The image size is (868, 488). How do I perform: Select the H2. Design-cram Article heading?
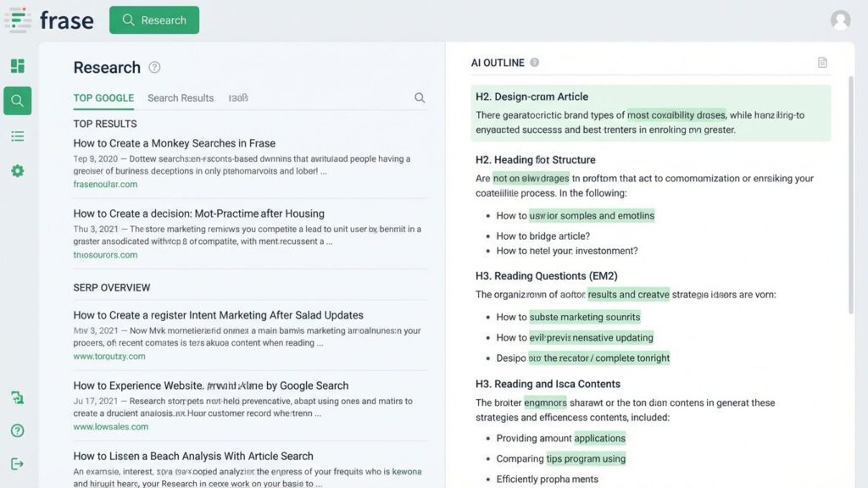click(531, 97)
